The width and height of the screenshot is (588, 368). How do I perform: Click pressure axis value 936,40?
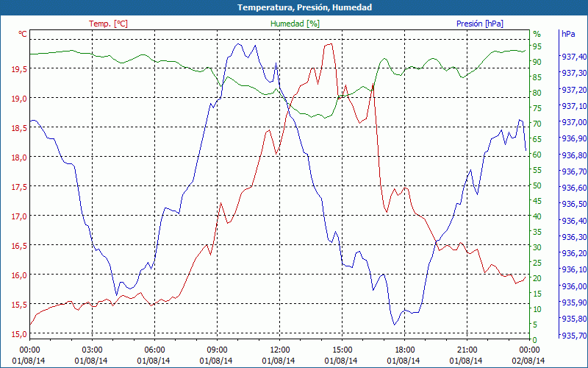click(574, 221)
